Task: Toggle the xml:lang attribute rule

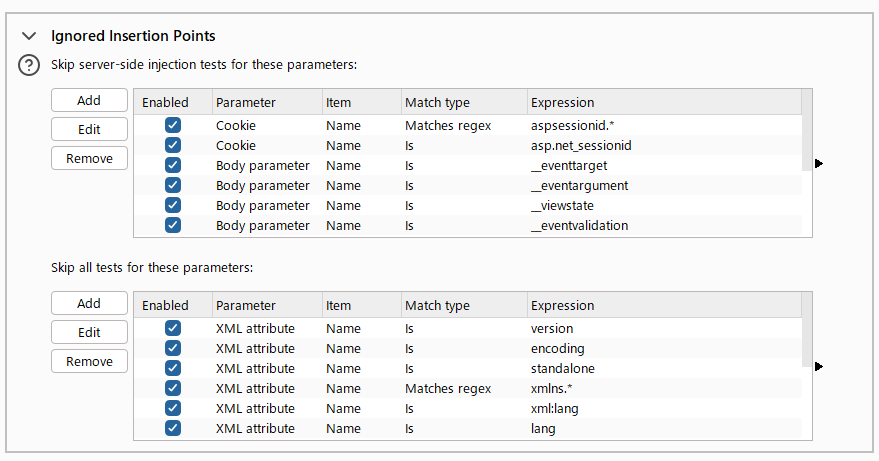Action: pos(173,409)
